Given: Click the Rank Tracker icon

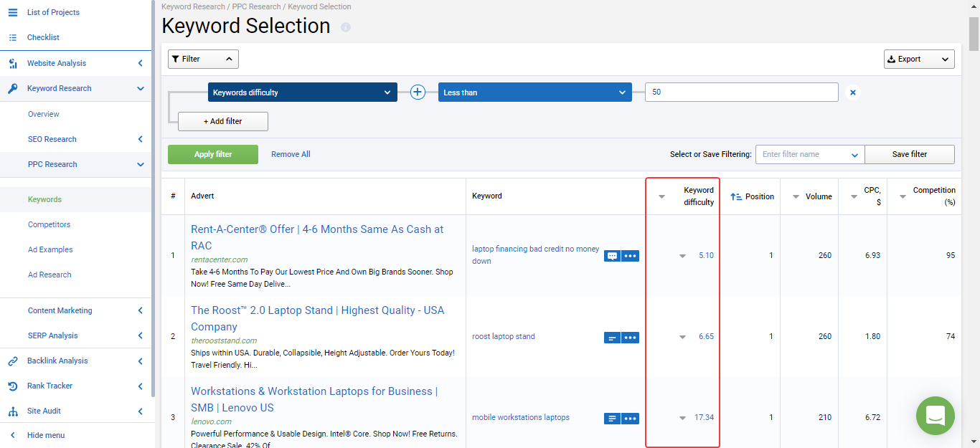Looking at the screenshot, I should coord(13,386).
